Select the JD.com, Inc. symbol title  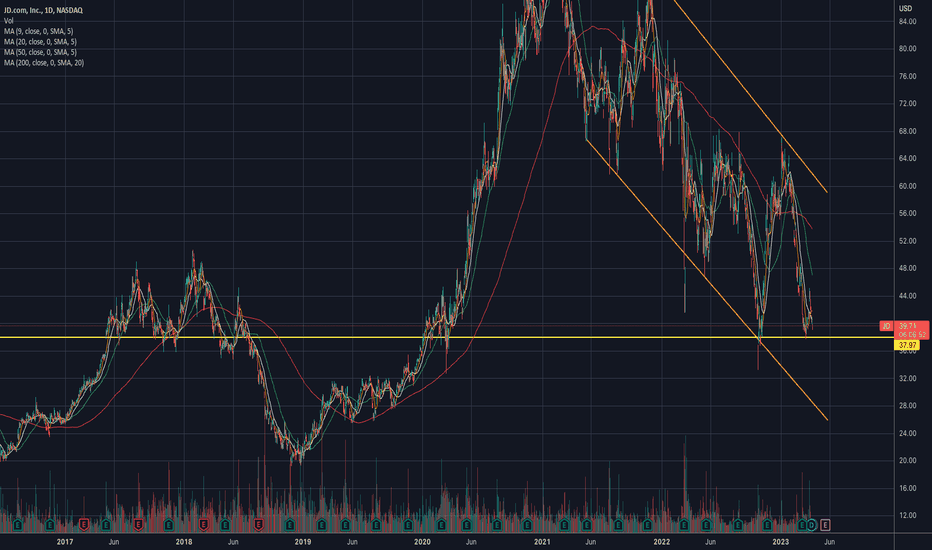[x=43, y=10]
